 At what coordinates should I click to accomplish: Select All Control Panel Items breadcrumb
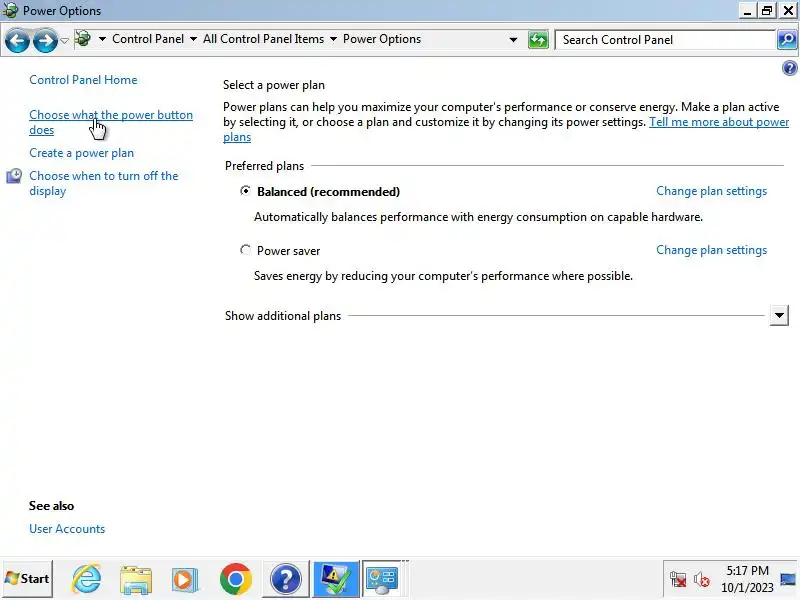coord(263,39)
